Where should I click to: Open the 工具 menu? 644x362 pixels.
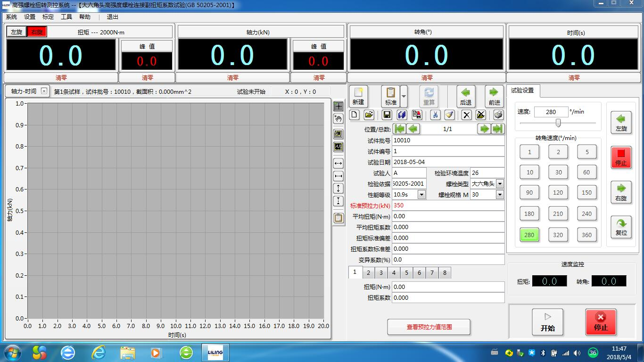pyautogui.click(x=66, y=16)
